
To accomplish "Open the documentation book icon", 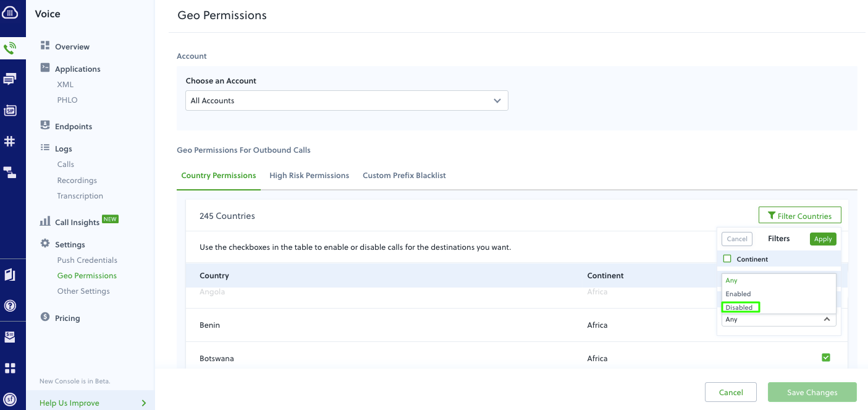I will (x=10, y=275).
